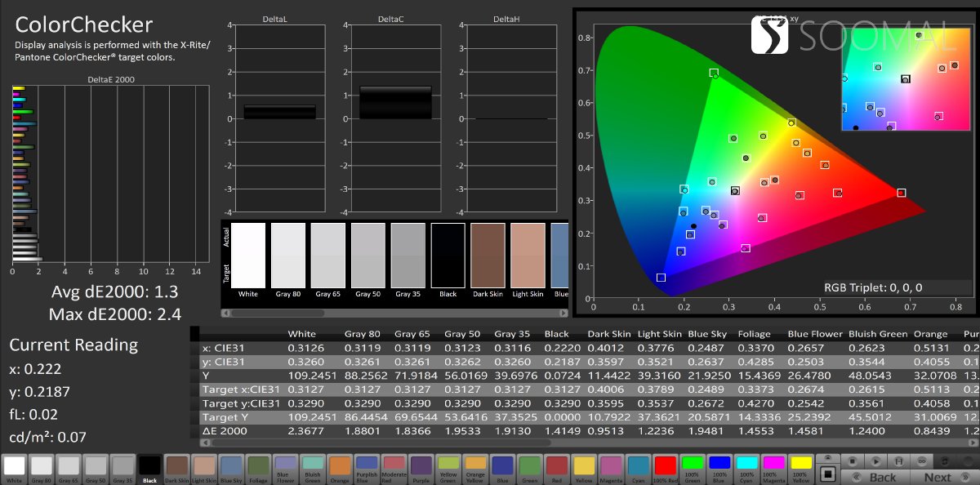This screenshot has height=485, width=980.
Task: Stop the measurement using the stop icon
Action: [853, 461]
